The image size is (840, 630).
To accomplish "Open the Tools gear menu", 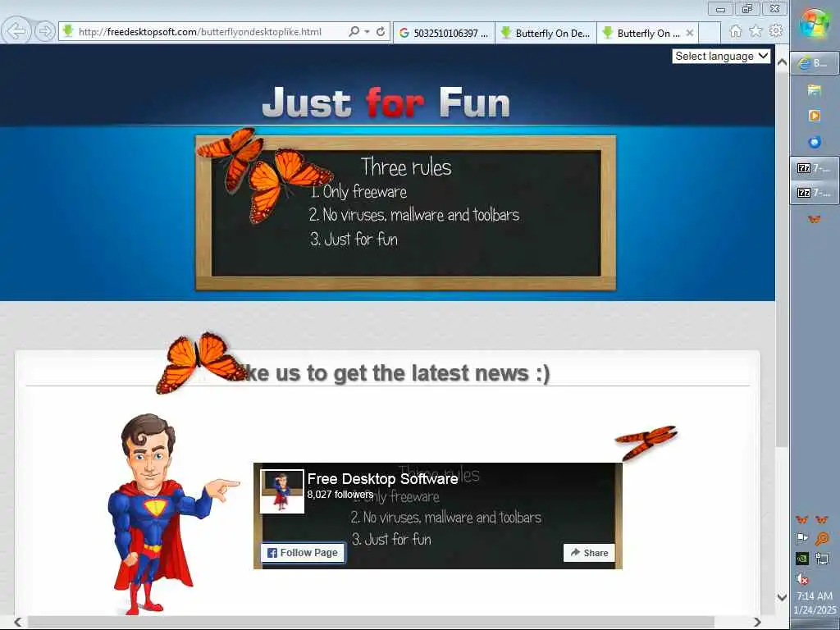I will point(776,31).
